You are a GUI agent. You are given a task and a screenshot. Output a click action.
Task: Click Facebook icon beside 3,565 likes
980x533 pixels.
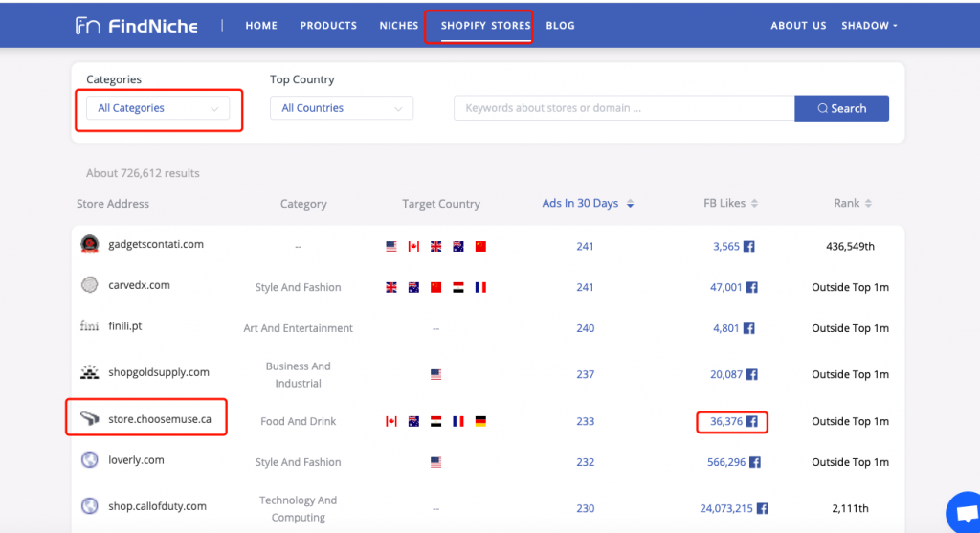(748, 246)
